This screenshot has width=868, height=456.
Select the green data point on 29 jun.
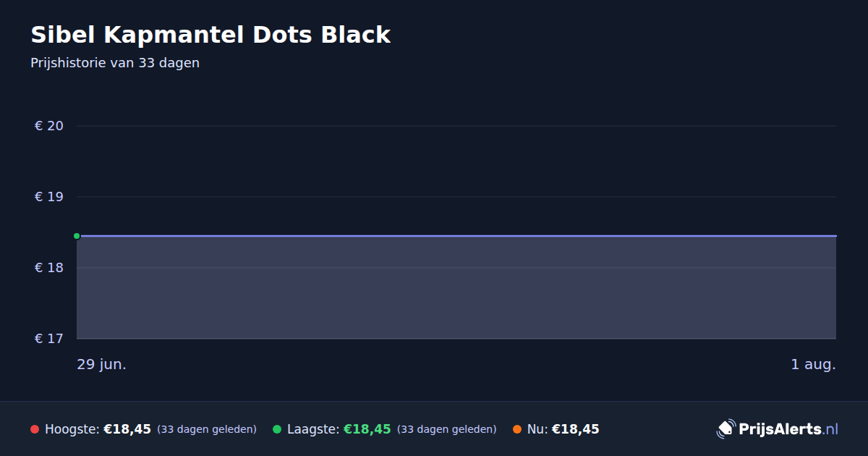(x=77, y=236)
